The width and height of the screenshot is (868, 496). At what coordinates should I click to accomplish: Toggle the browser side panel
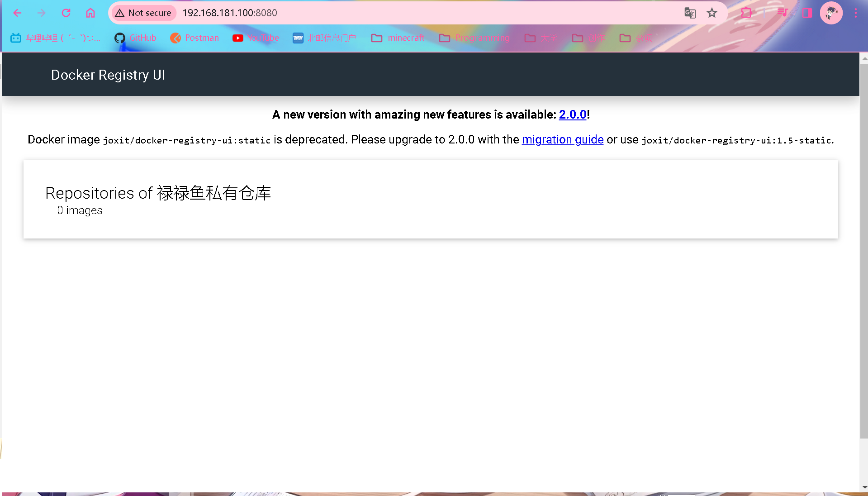click(807, 13)
